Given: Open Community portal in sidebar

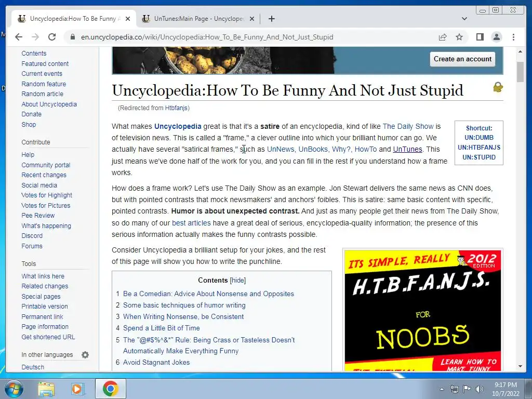Looking at the screenshot, I should [x=46, y=165].
